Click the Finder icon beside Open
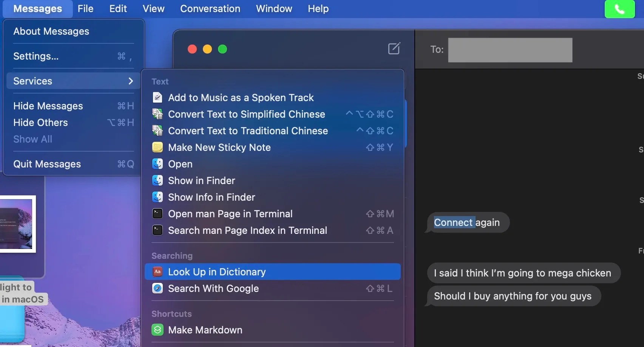Image resolution: width=644 pixels, height=347 pixels. [x=157, y=164]
